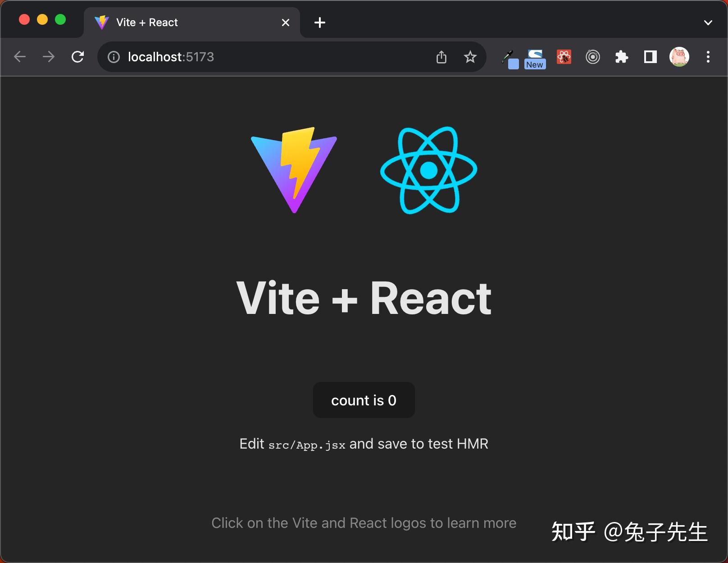
Task: Go back with the back arrow
Action: pos(20,57)
